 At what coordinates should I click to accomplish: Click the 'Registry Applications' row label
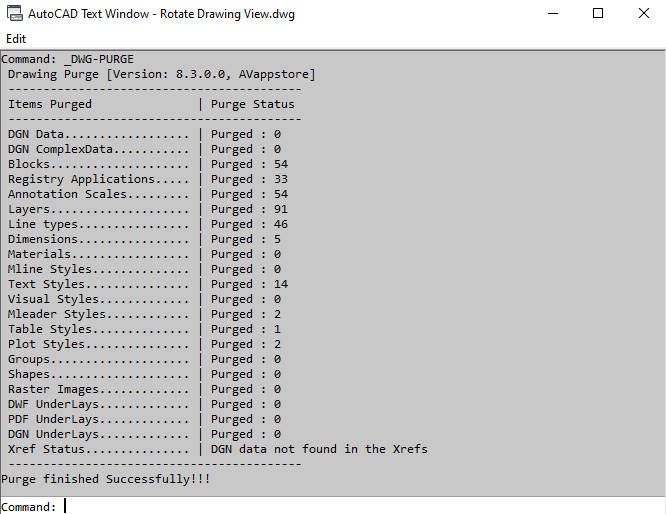pyautogui.click(x=81, y=179)
